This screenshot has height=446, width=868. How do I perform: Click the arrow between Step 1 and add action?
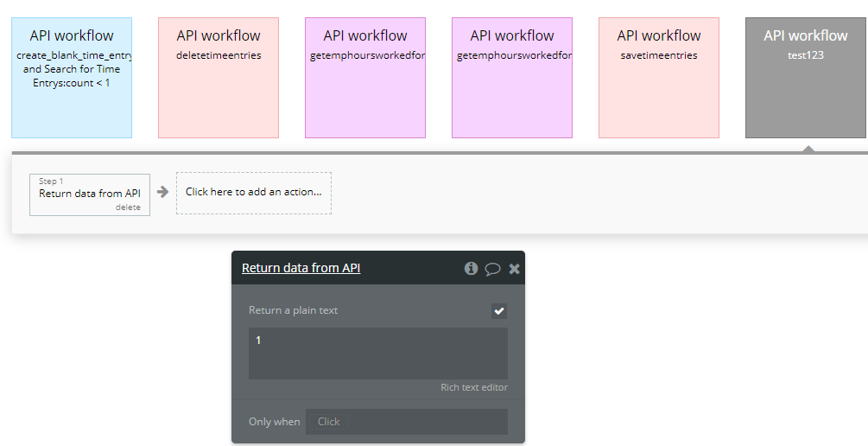click(x=162, y=192)
